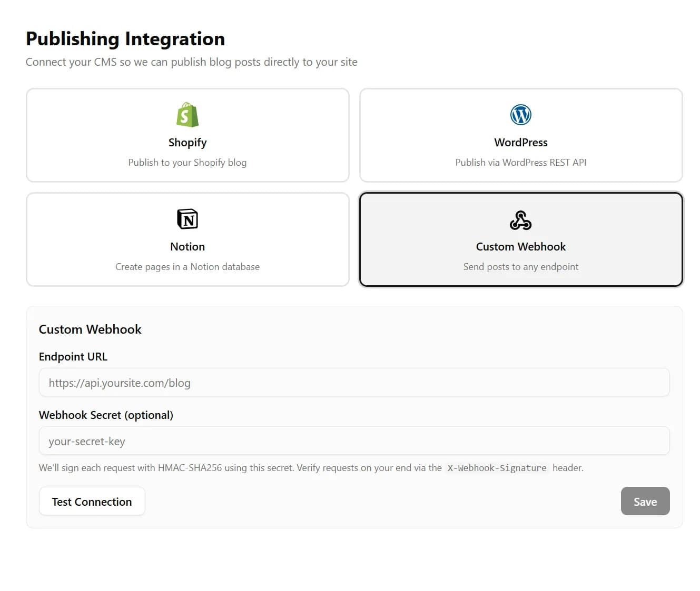This screenshot has width=700, height=591.
Task: Select the Notion integration card
Action: 188,239
